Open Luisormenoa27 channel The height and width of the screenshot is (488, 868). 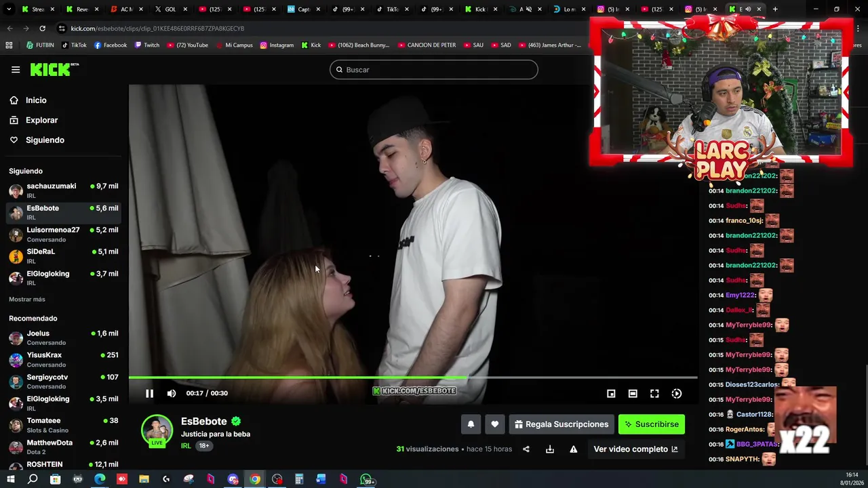(x=64, y=235)
